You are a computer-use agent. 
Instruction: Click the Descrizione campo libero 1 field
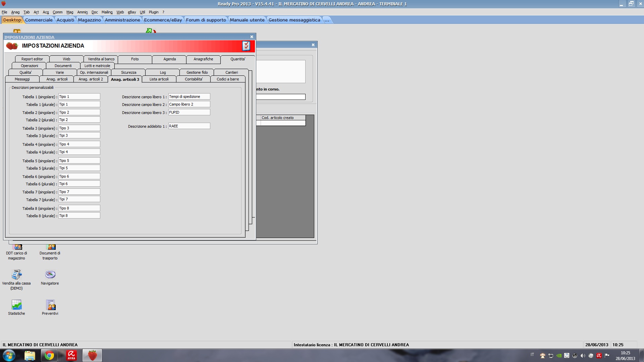[x=189, y=97]
